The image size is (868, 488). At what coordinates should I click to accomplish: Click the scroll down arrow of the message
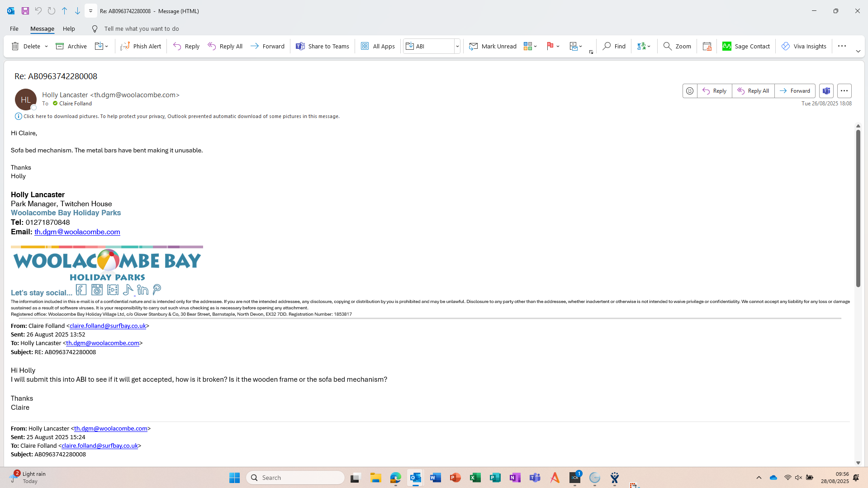point(858,463)
